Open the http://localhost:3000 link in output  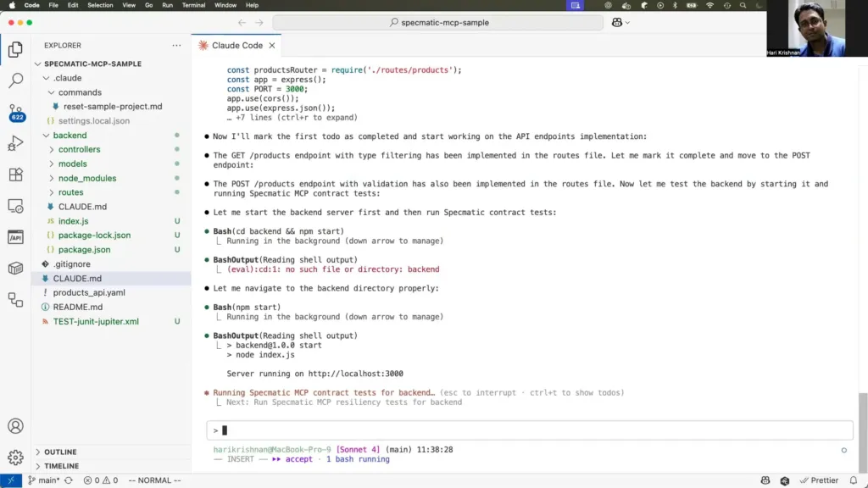coord(357,373)
